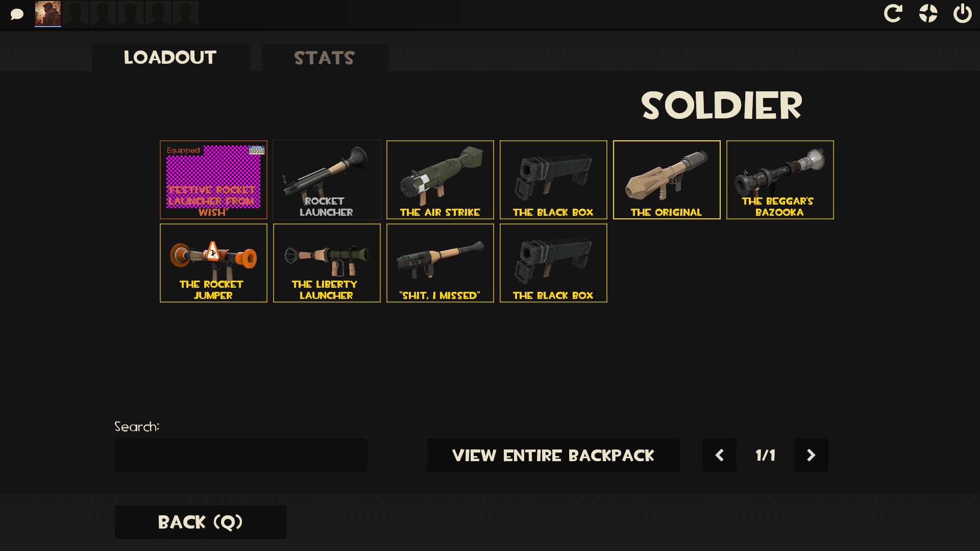
Task: Select The Liberty Launcher tile
Action: click(327, 263)
